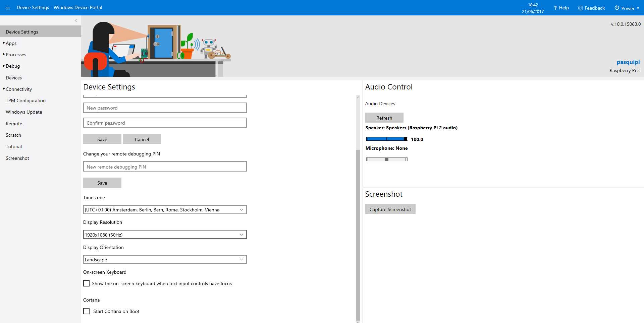Open the Time zone dropdown
The height and width of the screenshot is (323, 644).
165,210
